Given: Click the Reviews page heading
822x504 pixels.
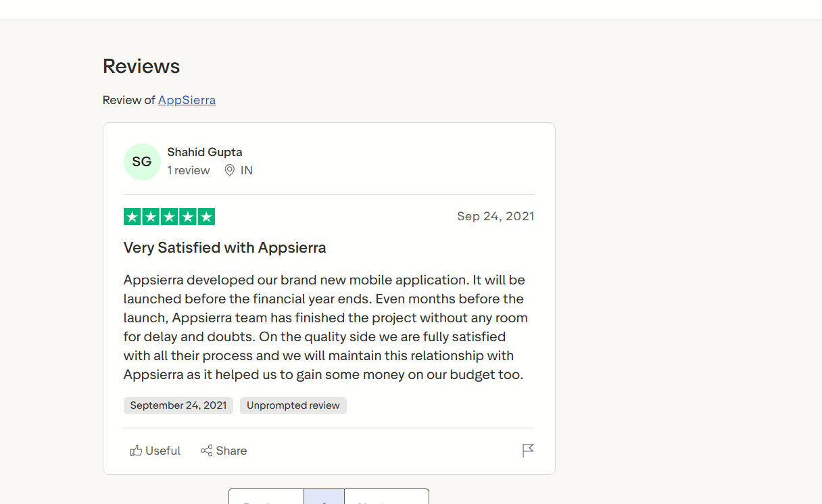Looking at the screenshot, I should (x=141, y=66).
